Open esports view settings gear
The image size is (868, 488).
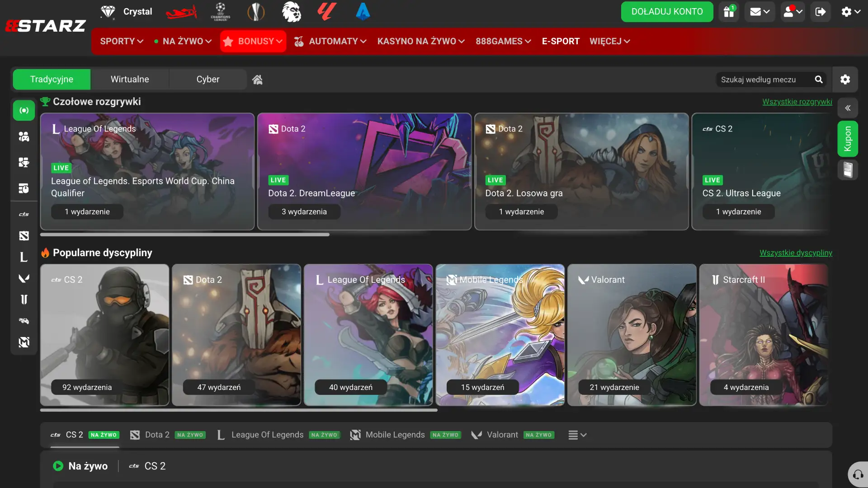(x=845, y=80)
